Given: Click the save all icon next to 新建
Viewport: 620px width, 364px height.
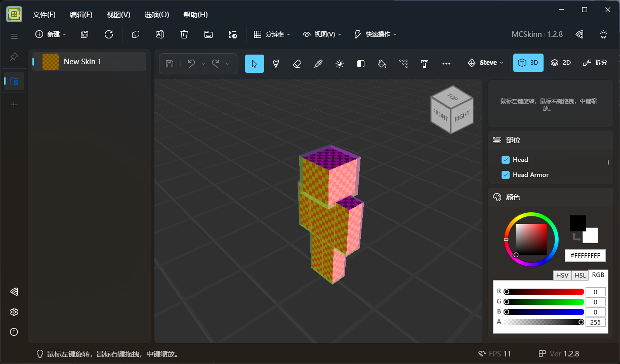Looking at the screenshot, I should (85, 34).
